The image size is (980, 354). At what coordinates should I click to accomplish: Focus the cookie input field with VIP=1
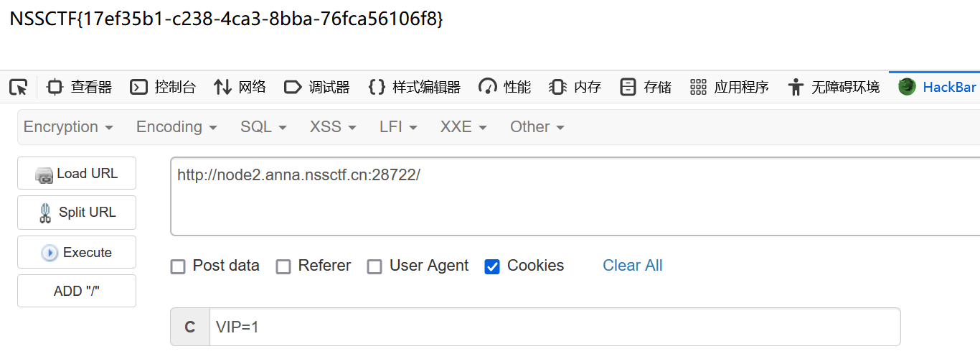click(x=554, y=327)
